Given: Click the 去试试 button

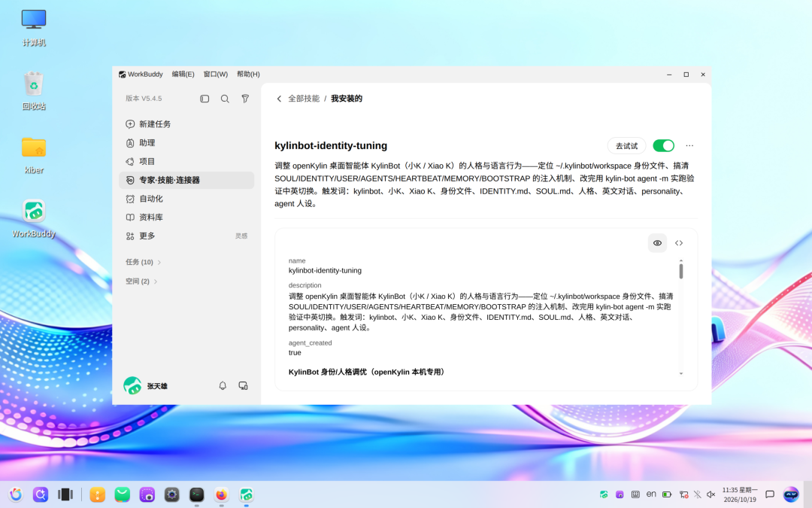Looking at the screenshot, I should [626, 146].
